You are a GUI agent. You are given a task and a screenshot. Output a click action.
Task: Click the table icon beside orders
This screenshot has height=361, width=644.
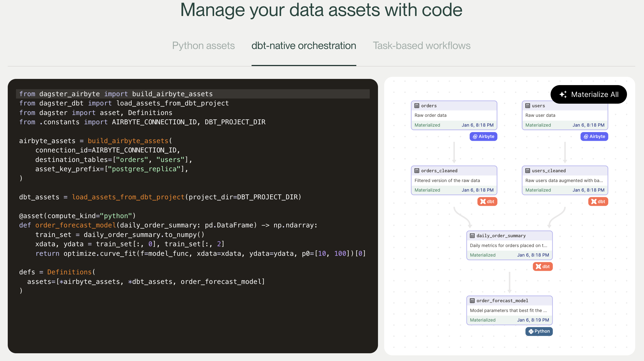coord(417,106)
